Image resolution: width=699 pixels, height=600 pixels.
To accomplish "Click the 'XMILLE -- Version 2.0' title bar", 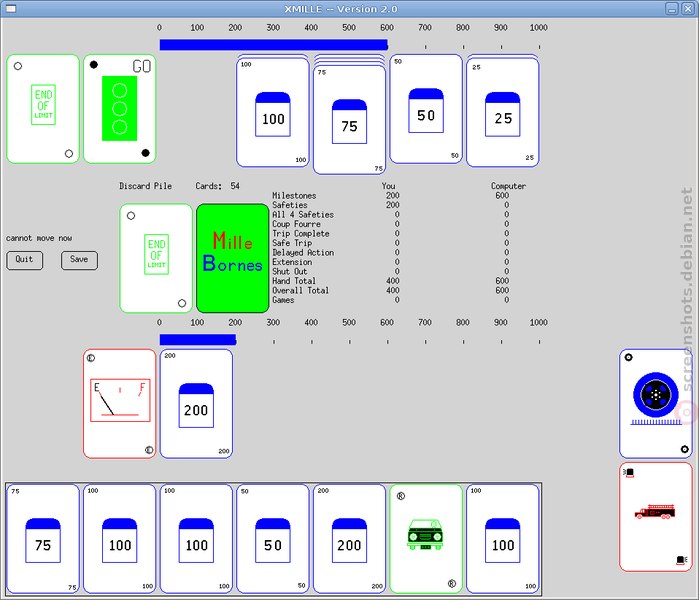I will tap(341, 9).
